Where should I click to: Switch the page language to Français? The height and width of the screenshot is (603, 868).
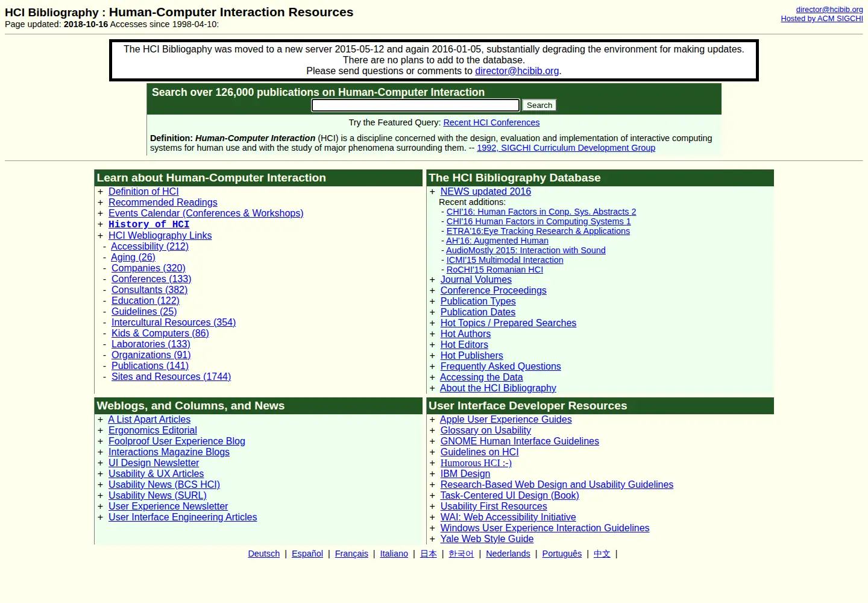point(351,554)
